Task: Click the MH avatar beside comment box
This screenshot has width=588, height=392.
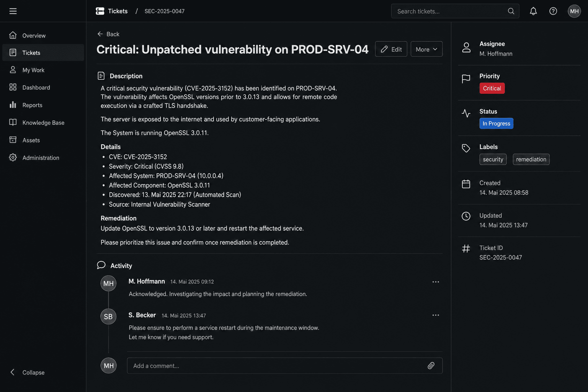Action: click(108, 366)
